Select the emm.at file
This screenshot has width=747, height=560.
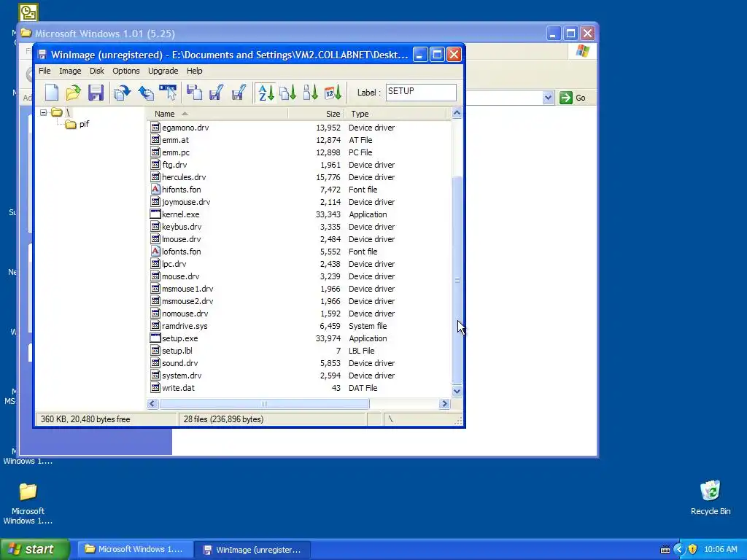175,140
